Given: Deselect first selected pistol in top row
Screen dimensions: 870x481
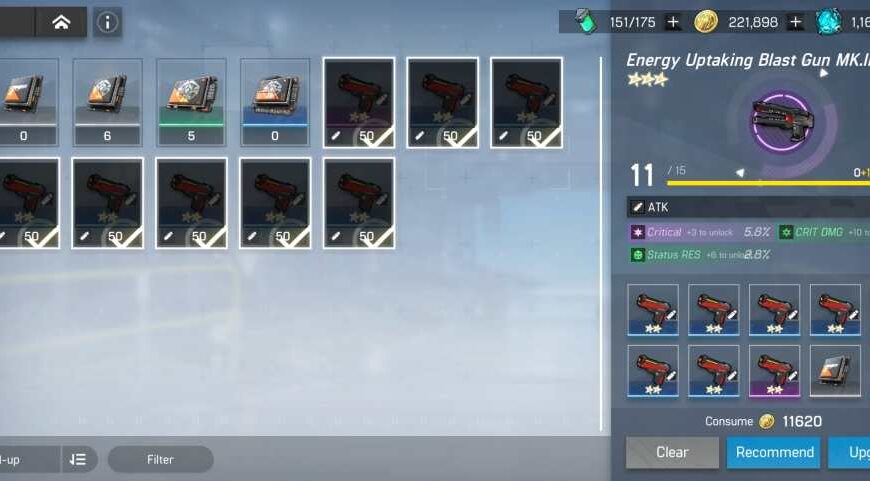Looking at the screenshot, I should 359,103.
